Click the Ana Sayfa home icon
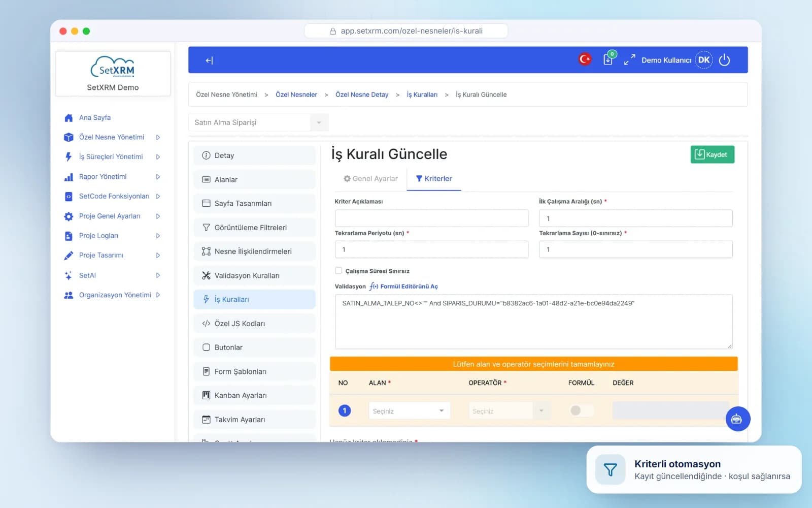The image size is (812, 508). coord(69,118)
